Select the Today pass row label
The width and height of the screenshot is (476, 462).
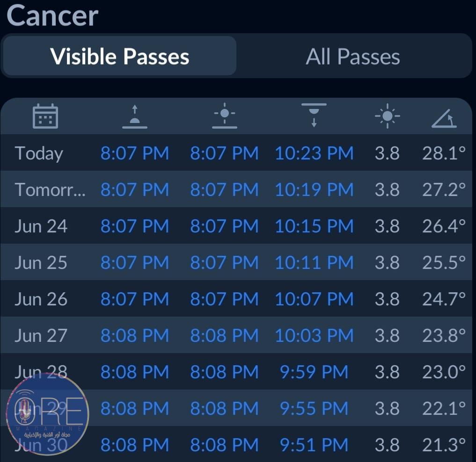[39, 153]
